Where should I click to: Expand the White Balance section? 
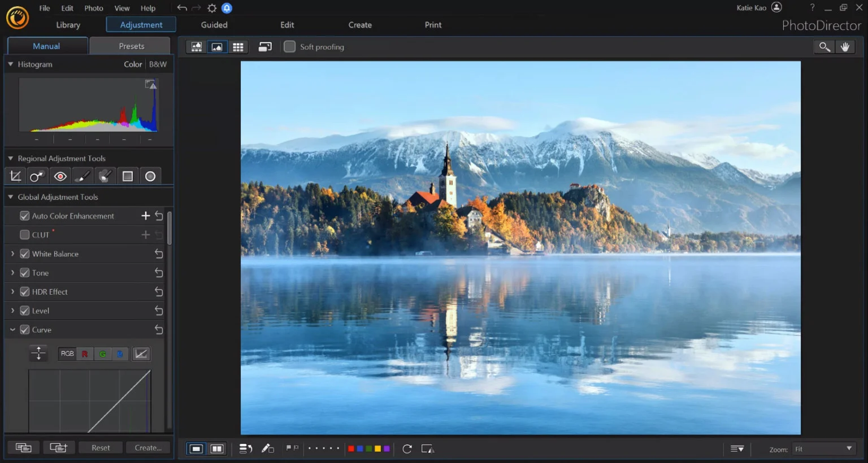[12, 254]
